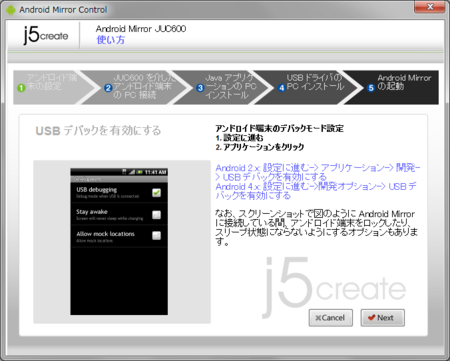
Task: Click the text アンドロイド端末のデバックモード設定
Action: pyautogui.click(x=279, y=128)
